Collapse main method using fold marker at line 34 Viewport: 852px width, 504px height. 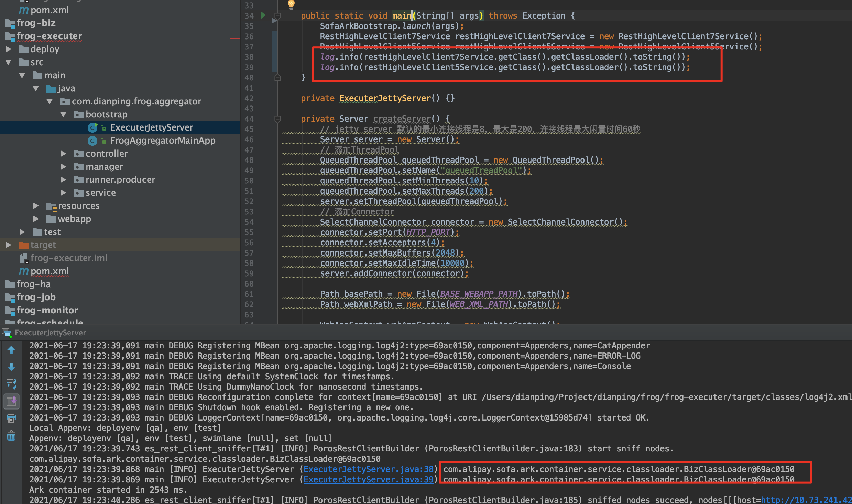click(277, 15)
